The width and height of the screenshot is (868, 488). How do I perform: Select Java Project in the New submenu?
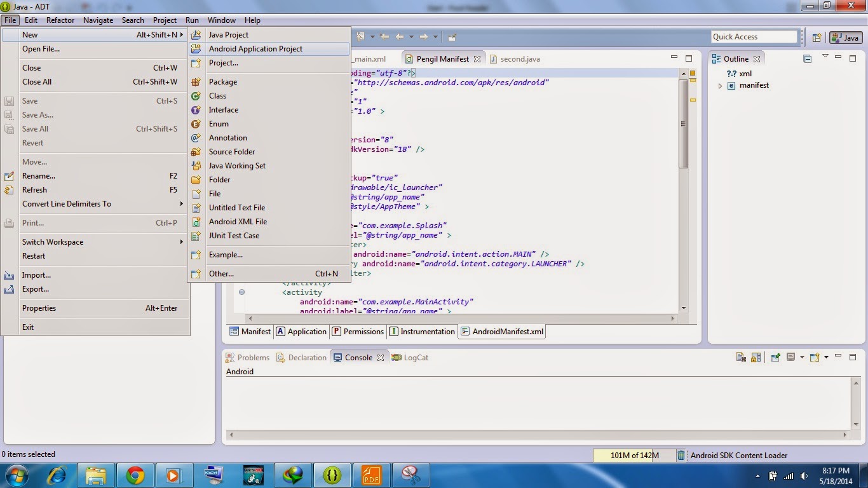(269, 35)
